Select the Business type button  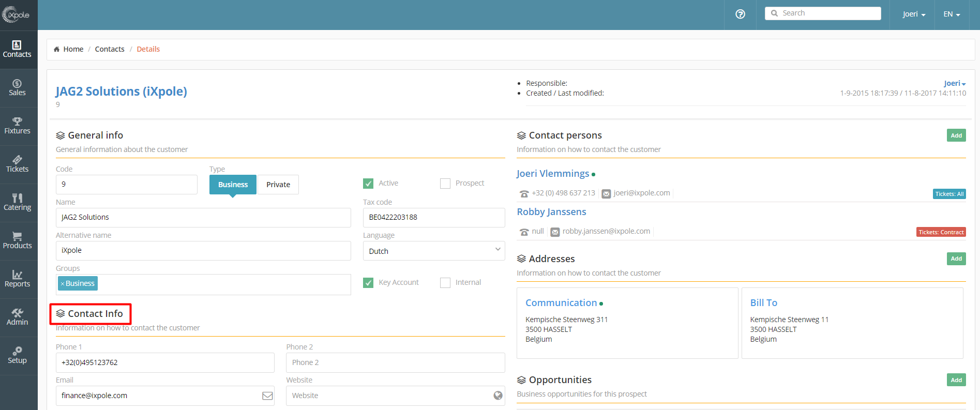click(x=233, y=185)
